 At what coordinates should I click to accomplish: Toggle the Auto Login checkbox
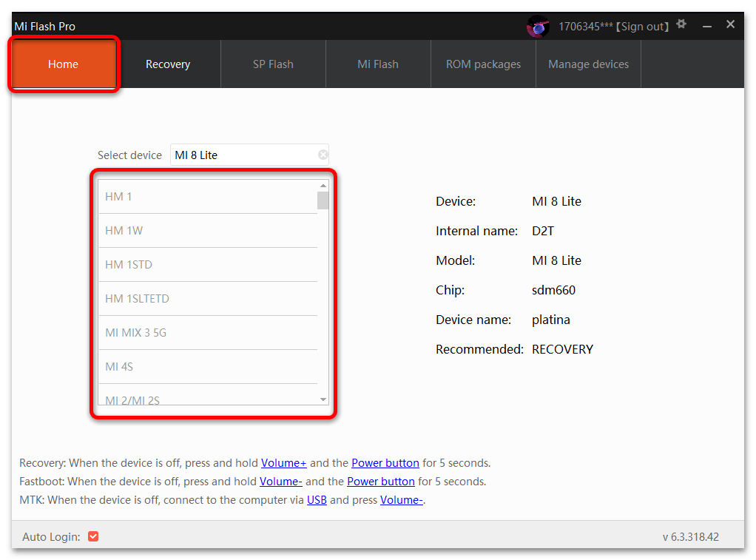click(93, 536)
